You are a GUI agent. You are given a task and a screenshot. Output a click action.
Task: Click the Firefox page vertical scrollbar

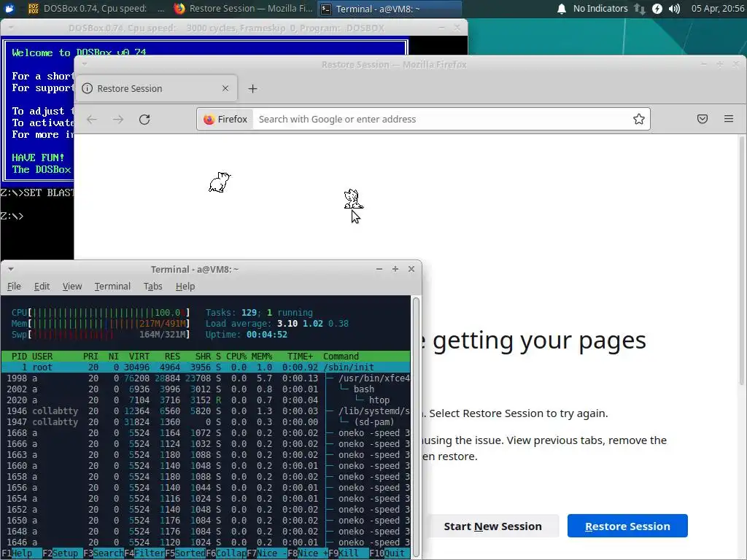tap(742, 261)
